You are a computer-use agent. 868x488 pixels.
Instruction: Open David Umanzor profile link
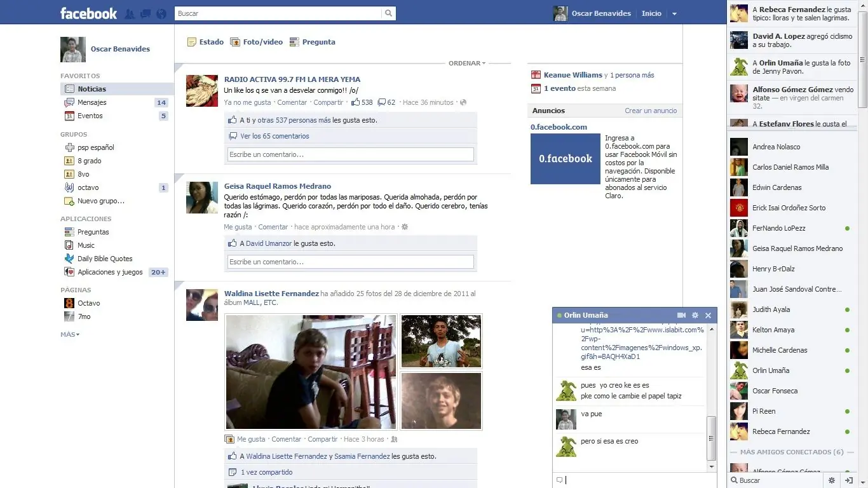269,243
